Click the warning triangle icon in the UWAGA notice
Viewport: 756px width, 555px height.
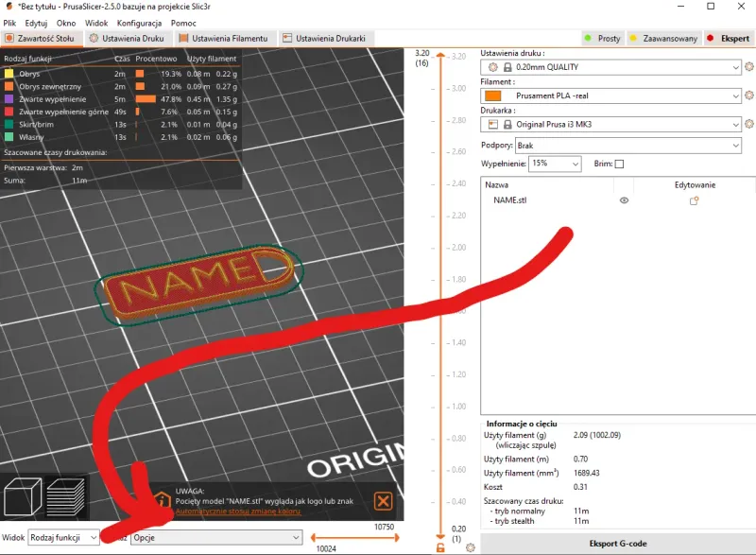(x=162, y=499)
